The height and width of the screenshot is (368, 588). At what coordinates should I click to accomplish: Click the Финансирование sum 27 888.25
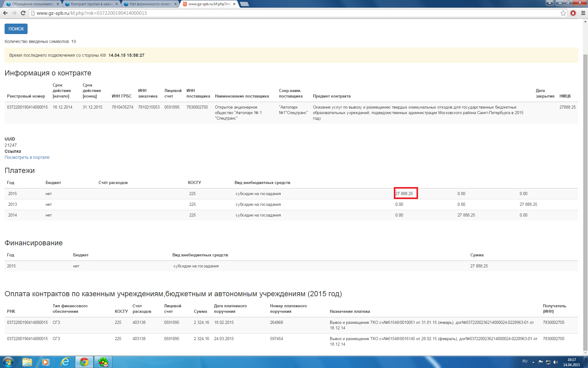pyautogui.click(x=479, y=266)
